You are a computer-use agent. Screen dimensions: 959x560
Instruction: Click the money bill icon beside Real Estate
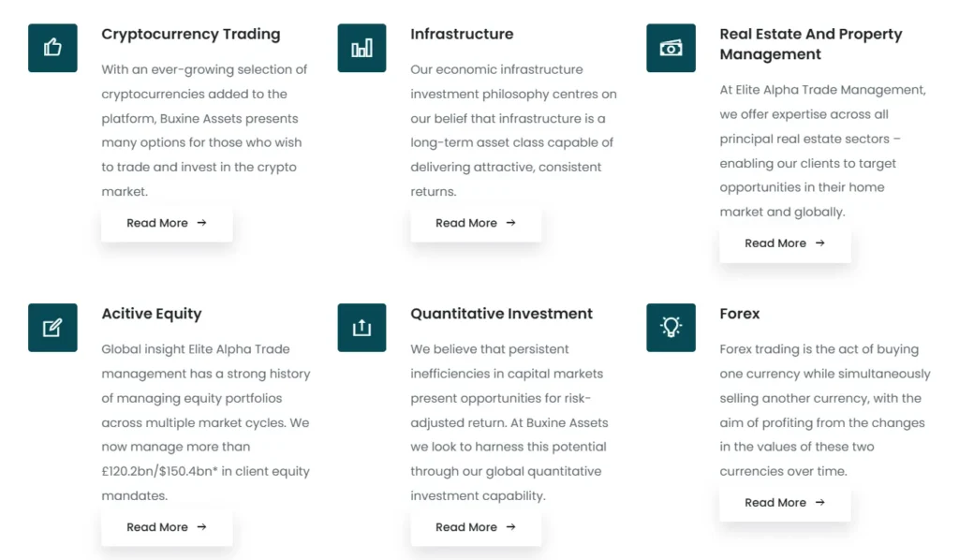[671, 48]
